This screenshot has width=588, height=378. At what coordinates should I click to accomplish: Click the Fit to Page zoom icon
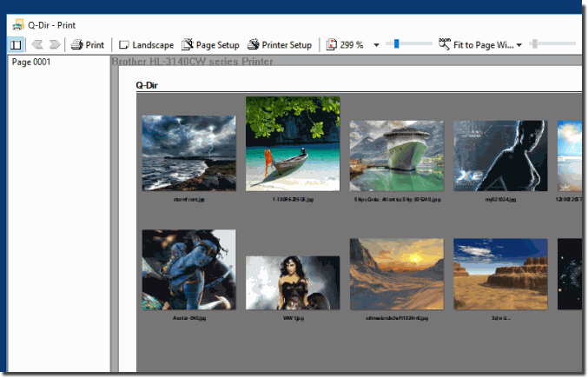(x=445, y=43)
